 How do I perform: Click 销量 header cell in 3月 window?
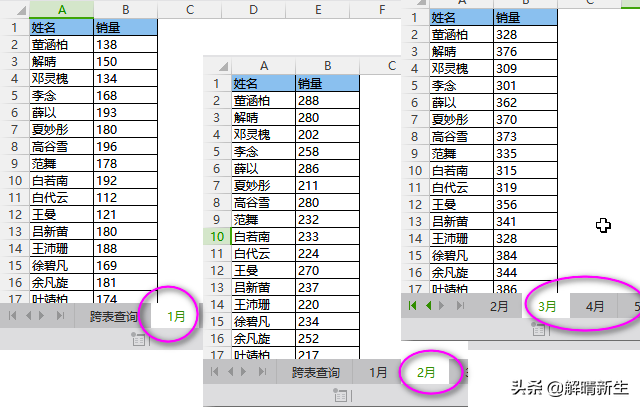(526, 18)
